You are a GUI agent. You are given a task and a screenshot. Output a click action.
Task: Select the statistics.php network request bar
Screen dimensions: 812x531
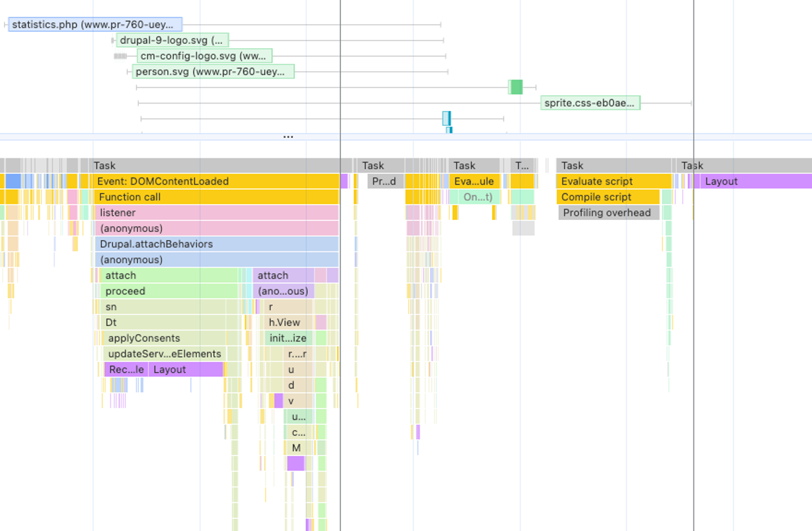[95, 25]
